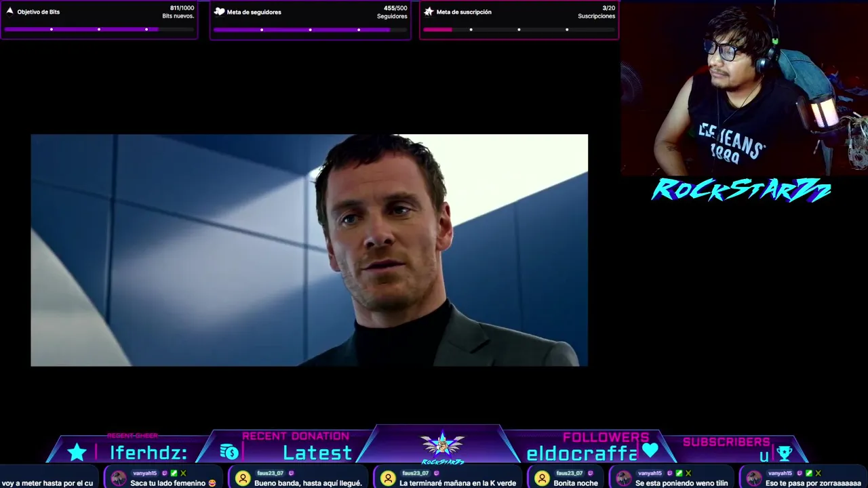Click the streamer webcam feed
This screenshot has height=488, width=868.
tap(744, 88)
